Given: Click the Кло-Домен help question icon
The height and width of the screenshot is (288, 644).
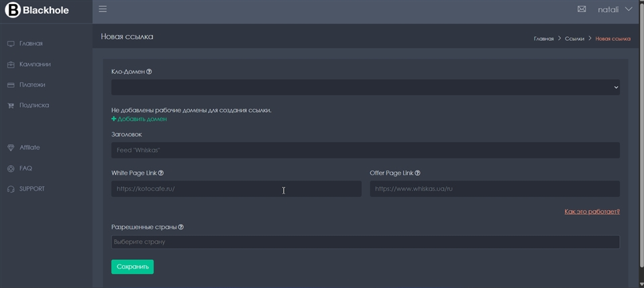Looking at the screenshot, I should (149, 72).
